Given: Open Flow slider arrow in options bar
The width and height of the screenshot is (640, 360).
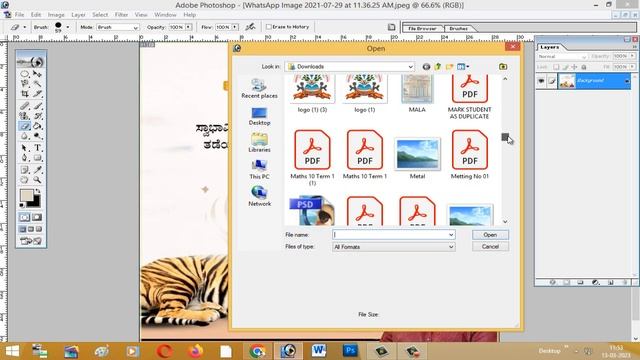Looking at the screenshot, I should point(235,27).
